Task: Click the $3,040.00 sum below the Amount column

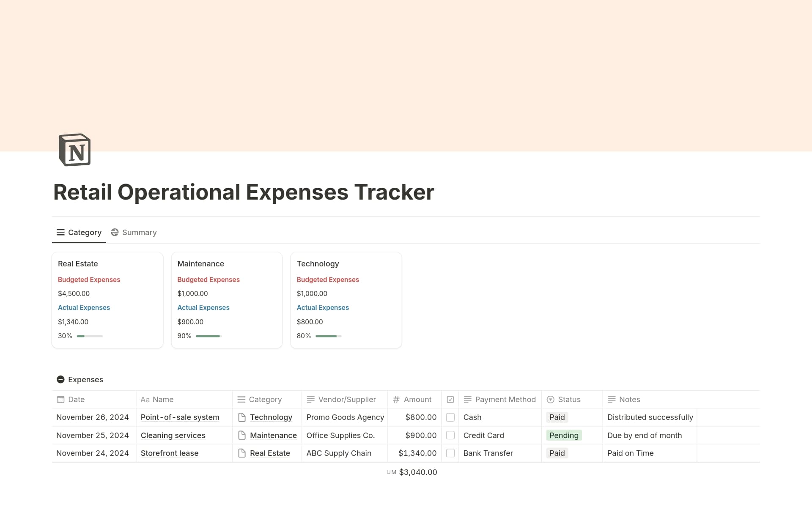Action: (418, 472)
